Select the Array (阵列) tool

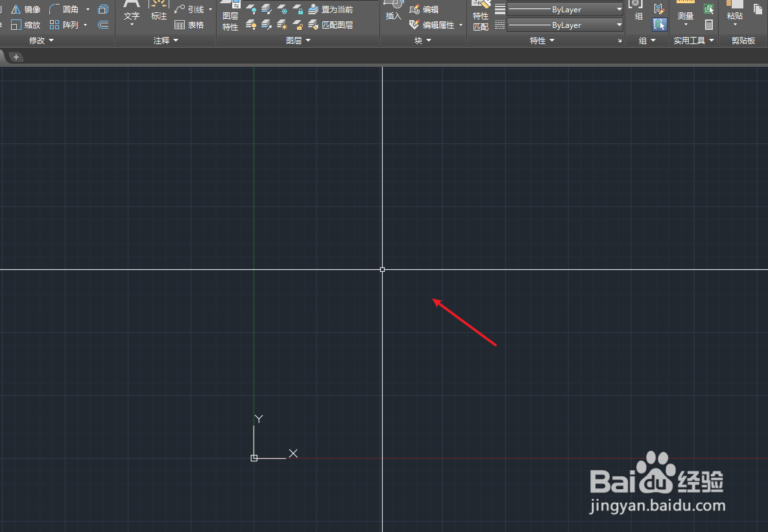pos(64,25)
